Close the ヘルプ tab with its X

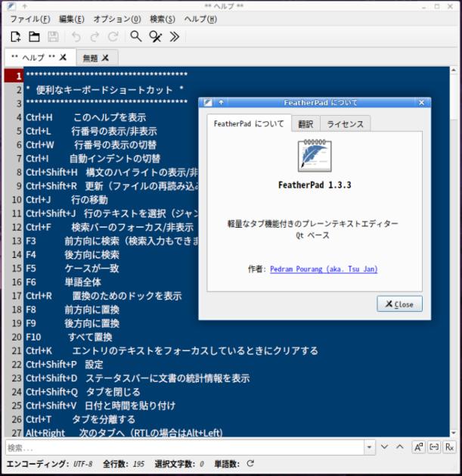63,57
